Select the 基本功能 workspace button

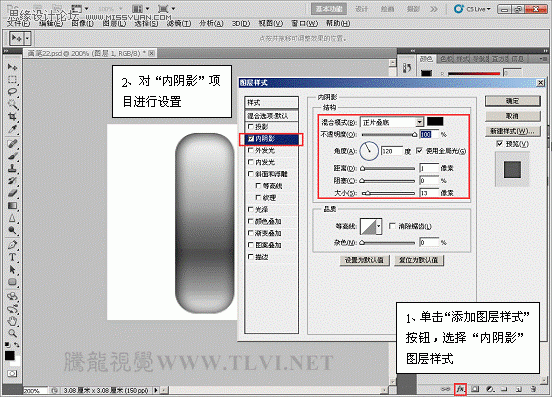[x=328, y=9]
